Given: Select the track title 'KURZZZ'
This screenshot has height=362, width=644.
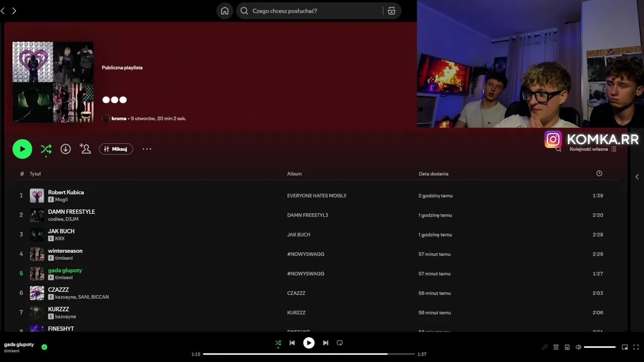Looking at the screenshot, I should (x=58, y=309).
